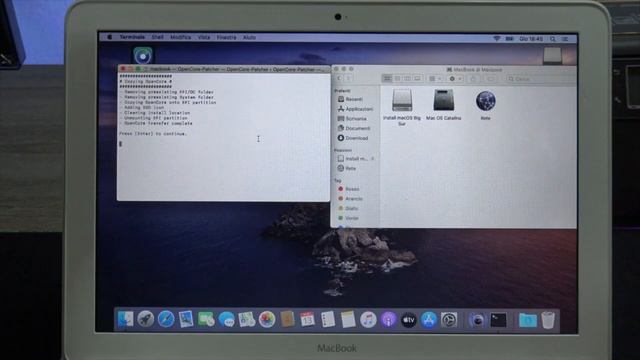Go forward in the Finder window
Screen dimensions: 640x360
click(x=349, y=78)
